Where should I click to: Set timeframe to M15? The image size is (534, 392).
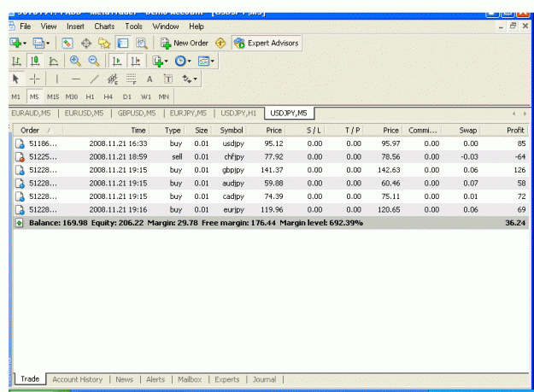[53, 97]
